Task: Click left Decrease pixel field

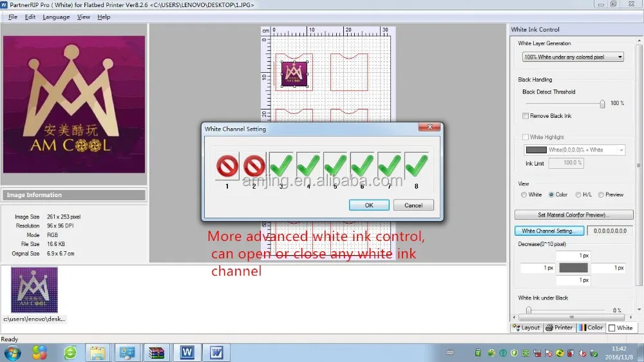Action: tap(538, 268)
